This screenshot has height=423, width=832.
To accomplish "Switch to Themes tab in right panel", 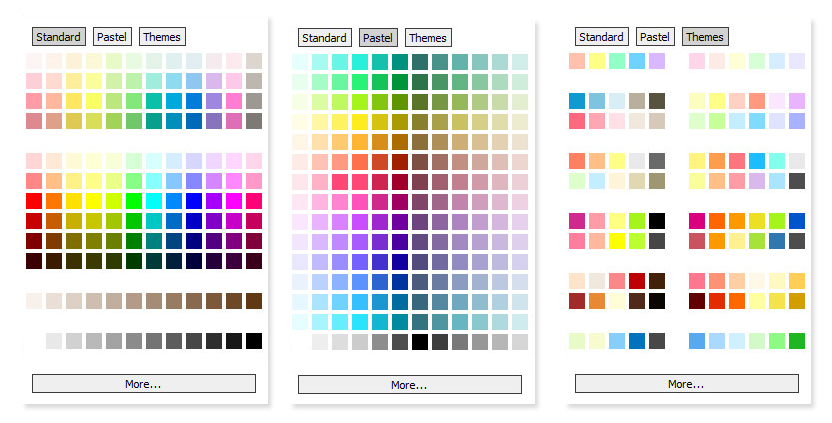I will [x=705, y=37].
